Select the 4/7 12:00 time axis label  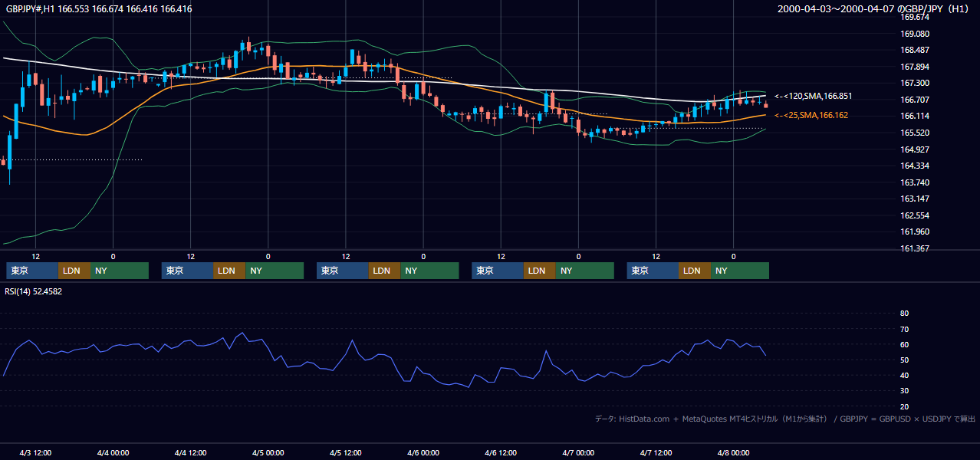[x=656, y=453]
